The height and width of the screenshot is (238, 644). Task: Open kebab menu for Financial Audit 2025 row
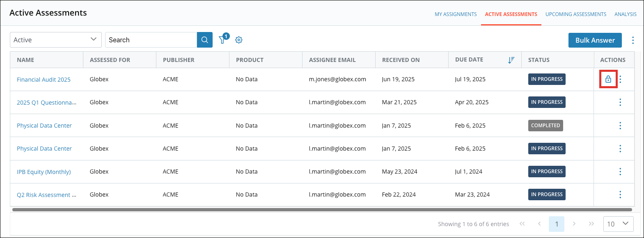pos(620,79)
